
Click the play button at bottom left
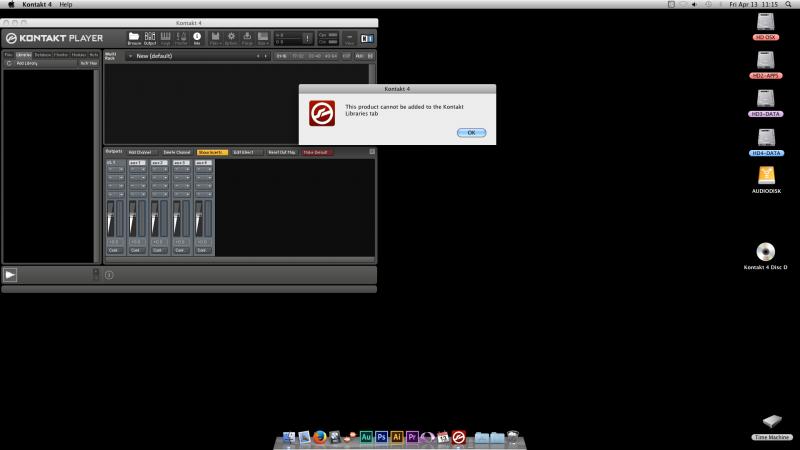point(10,274)
